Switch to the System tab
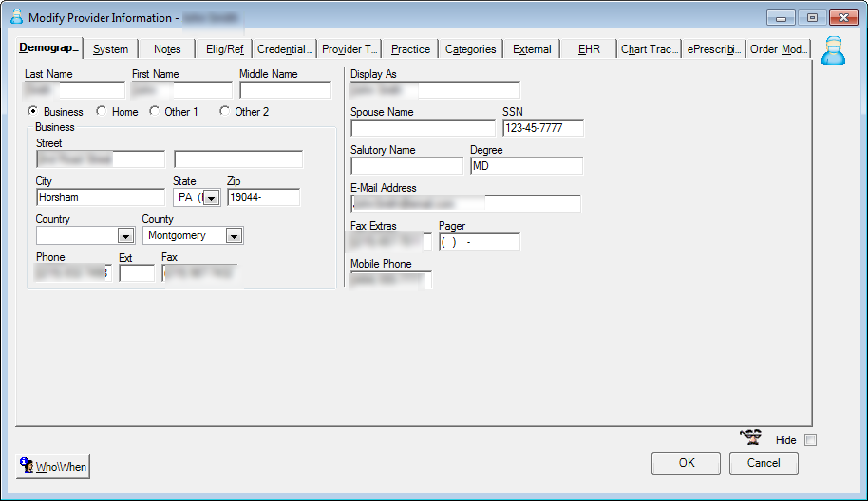 111,49
